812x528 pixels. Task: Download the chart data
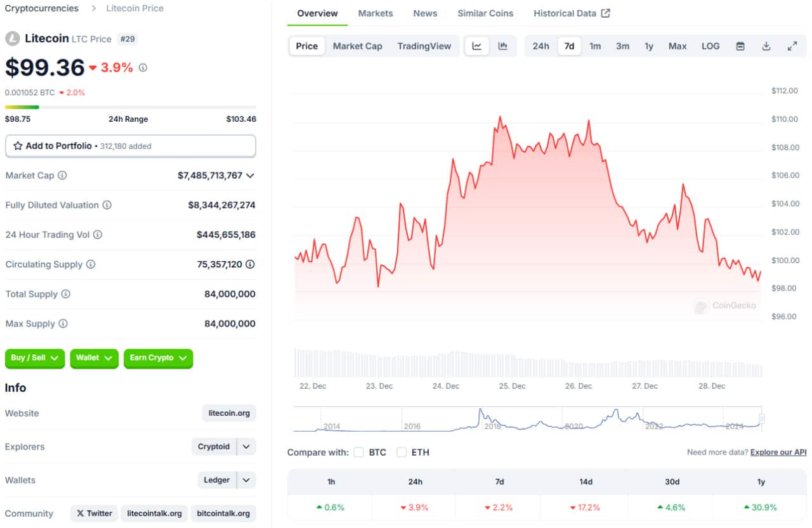(x=766, y=46)
